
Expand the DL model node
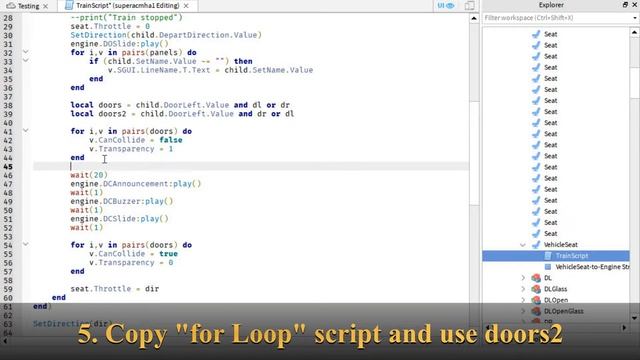coord(523,278)
